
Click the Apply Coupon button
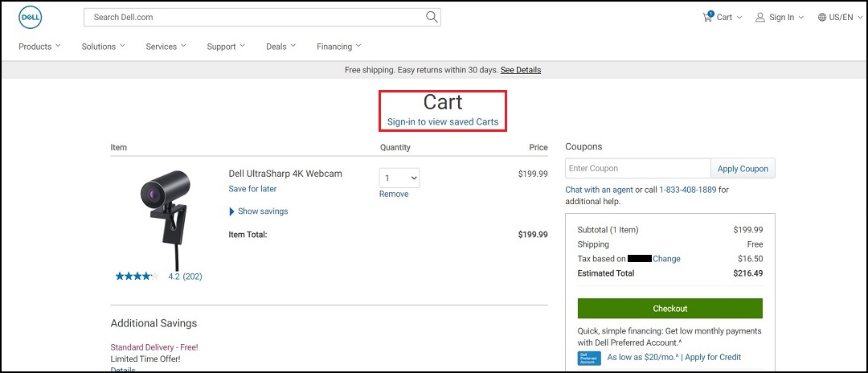743,168
